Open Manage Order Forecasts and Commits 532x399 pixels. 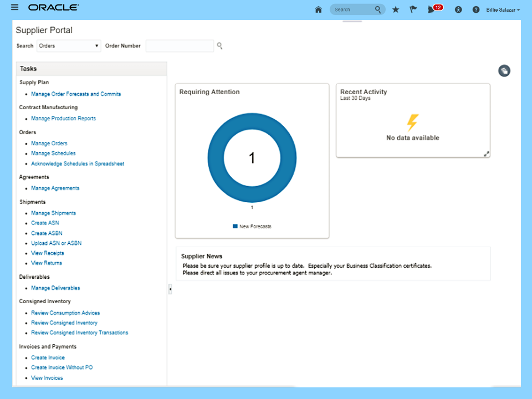point(76,94)
